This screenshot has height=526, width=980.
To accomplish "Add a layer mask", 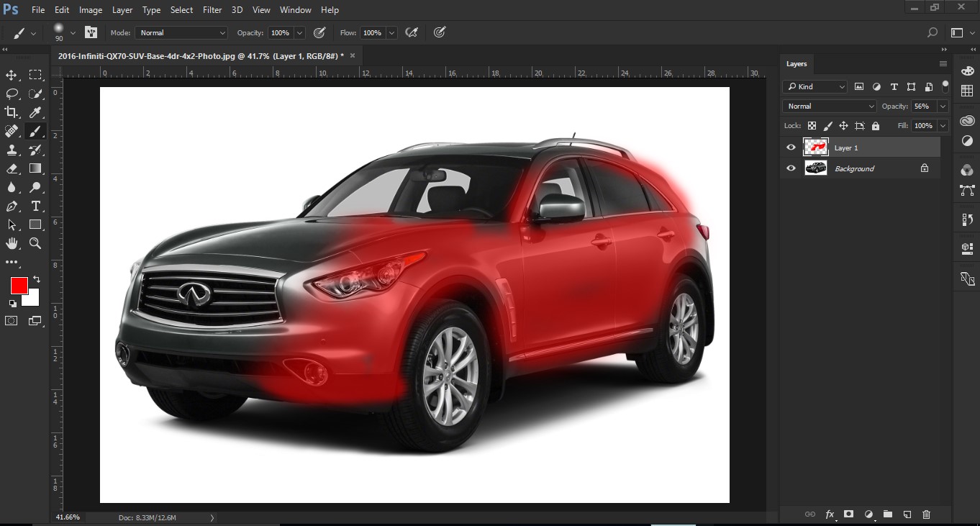I will [x=848, y=514].
